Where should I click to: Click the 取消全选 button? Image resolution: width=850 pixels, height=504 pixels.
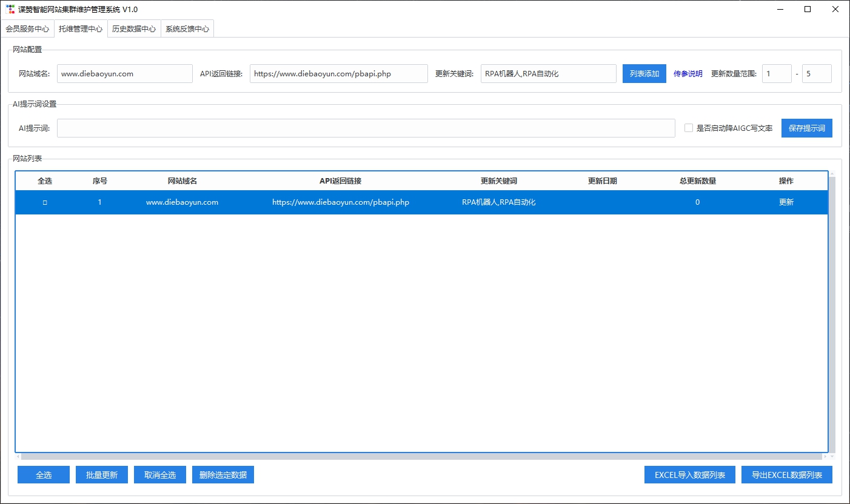[160, 475]
